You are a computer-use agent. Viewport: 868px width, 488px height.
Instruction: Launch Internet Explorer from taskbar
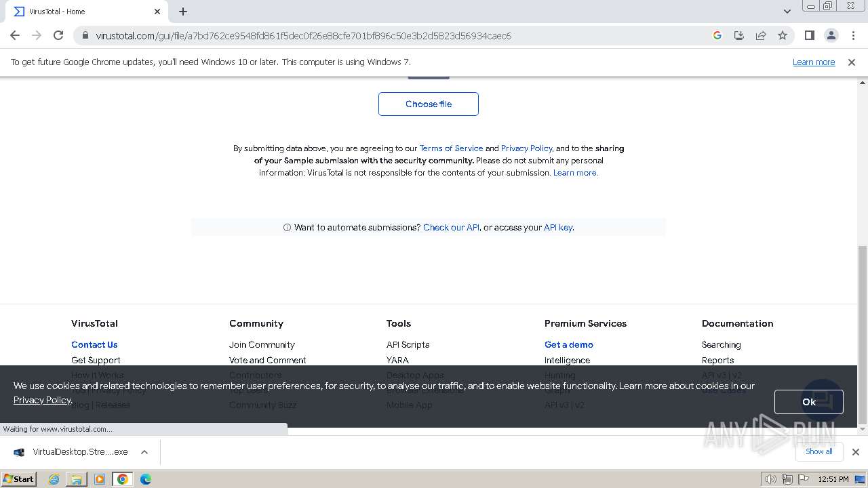click(x=54, y=479)
